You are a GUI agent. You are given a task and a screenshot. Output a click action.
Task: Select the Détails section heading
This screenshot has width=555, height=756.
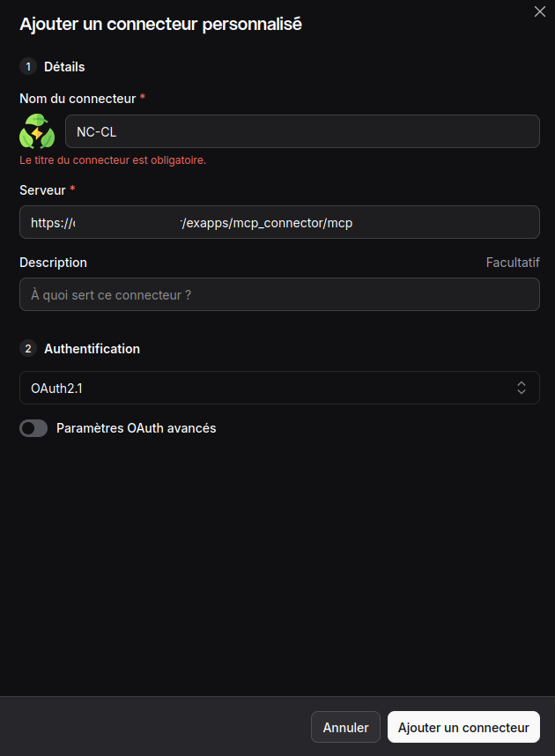point(64,67)
